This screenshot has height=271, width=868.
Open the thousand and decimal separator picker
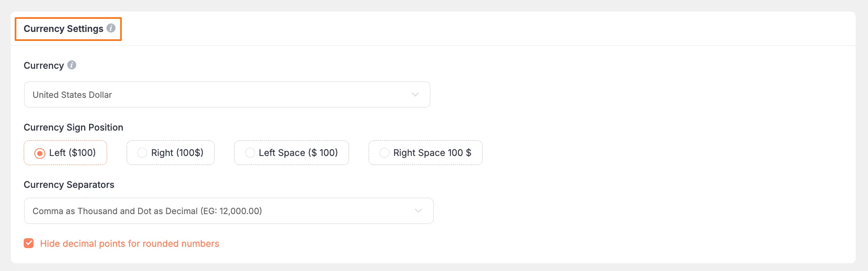(228, 211)
